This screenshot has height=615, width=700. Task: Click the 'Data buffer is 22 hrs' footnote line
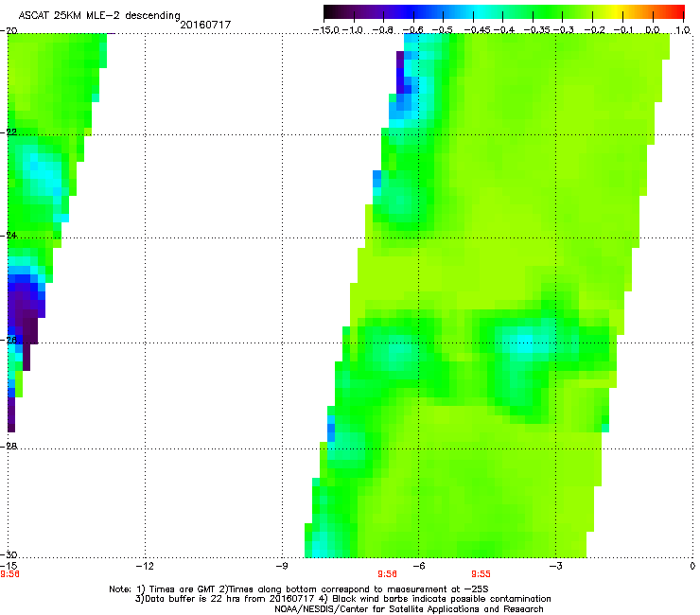pos(342,599)
